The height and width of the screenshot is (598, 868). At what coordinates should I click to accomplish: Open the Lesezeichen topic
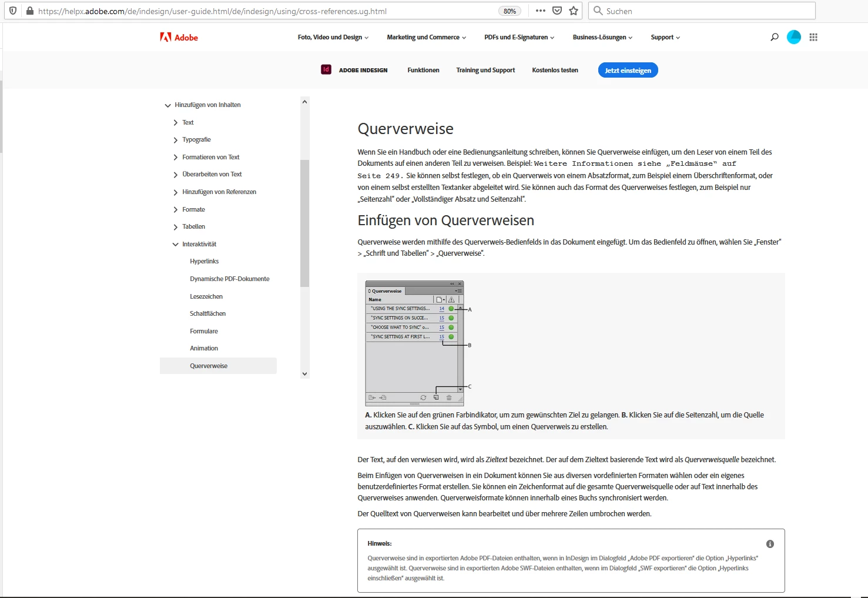pos(206,296)
